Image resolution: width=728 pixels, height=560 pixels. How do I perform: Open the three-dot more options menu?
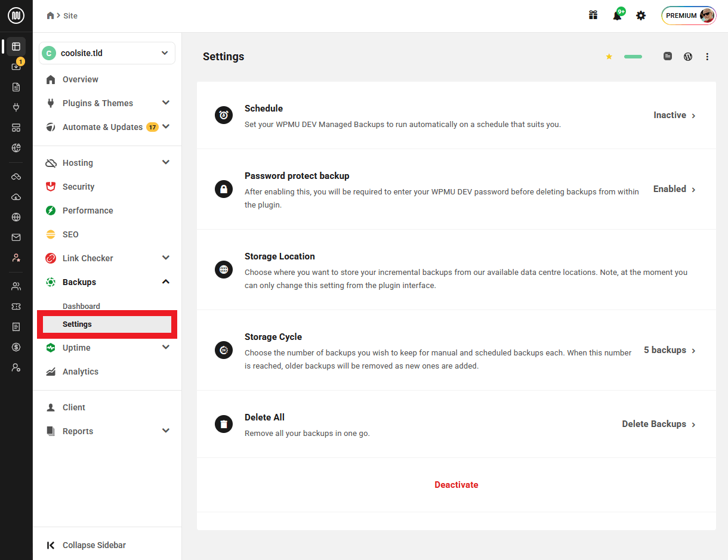point(707,57)
